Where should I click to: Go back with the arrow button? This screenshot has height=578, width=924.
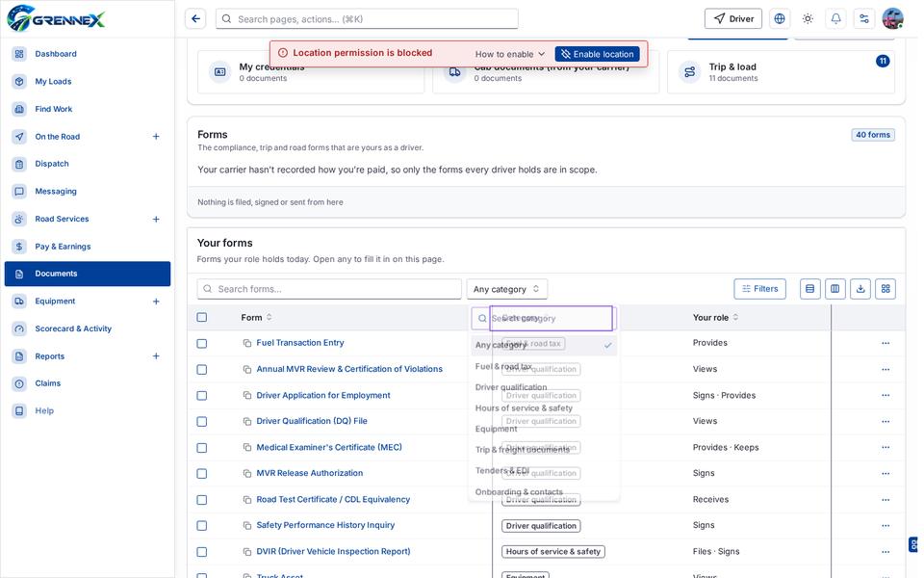[x=195, y=19]
